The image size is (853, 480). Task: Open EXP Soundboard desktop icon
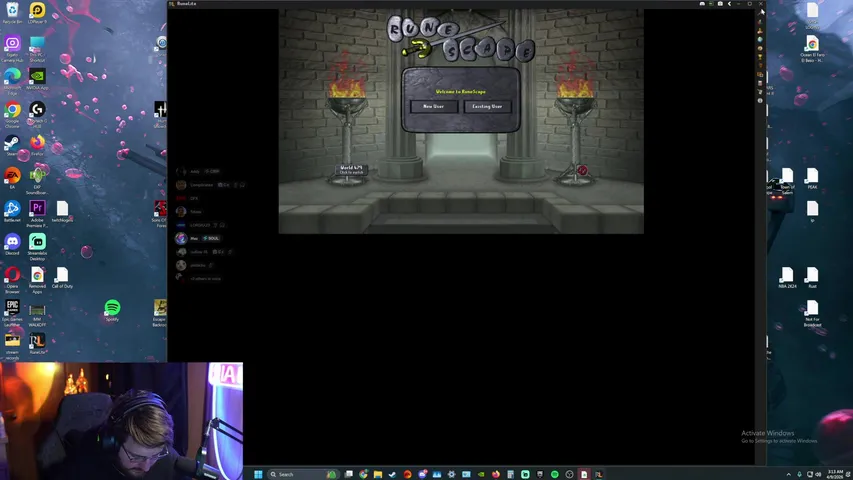tap(37, 181)
